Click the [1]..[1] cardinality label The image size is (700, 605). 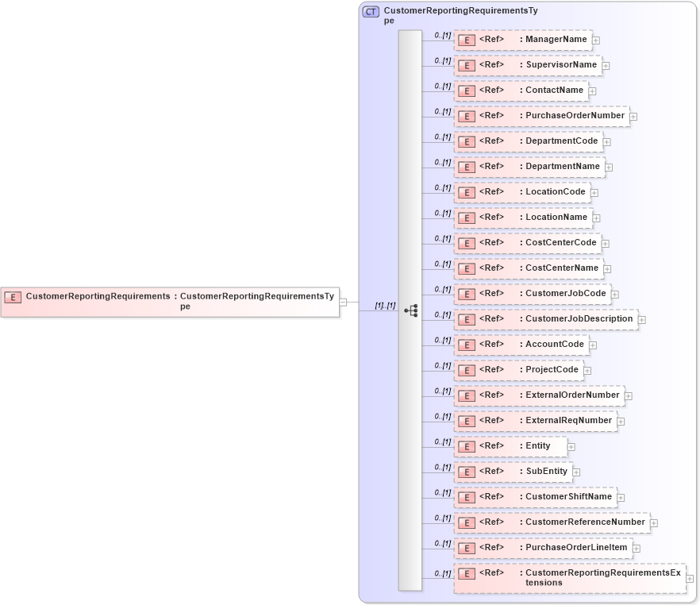tap(384, 304)
